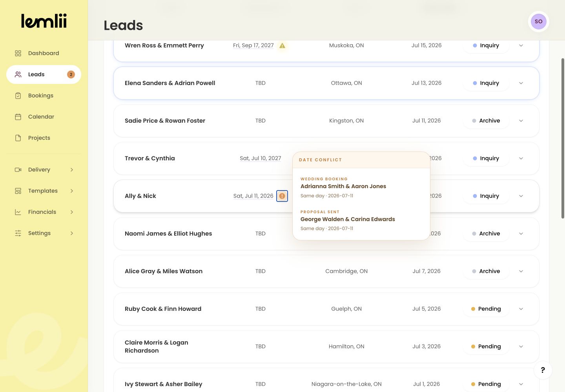
Task: Expand the Alice Gray & Miles Watson row chevron
Action: point(521,271)
